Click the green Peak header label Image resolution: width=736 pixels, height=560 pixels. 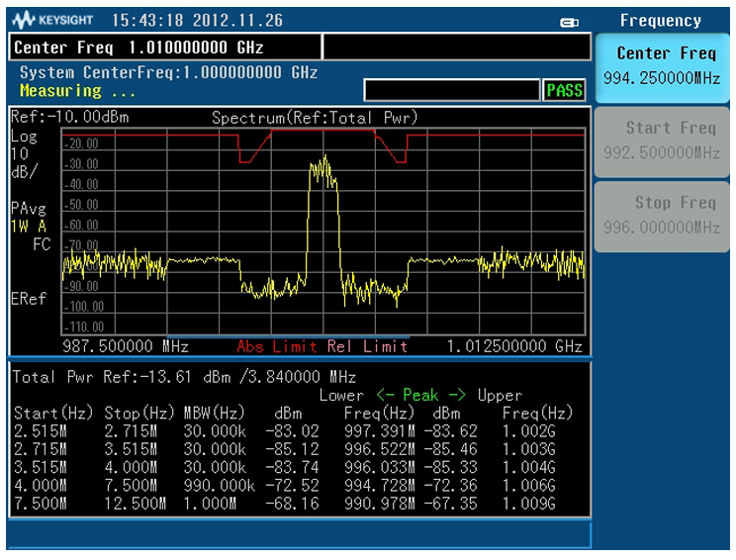(x=420, y=395)
